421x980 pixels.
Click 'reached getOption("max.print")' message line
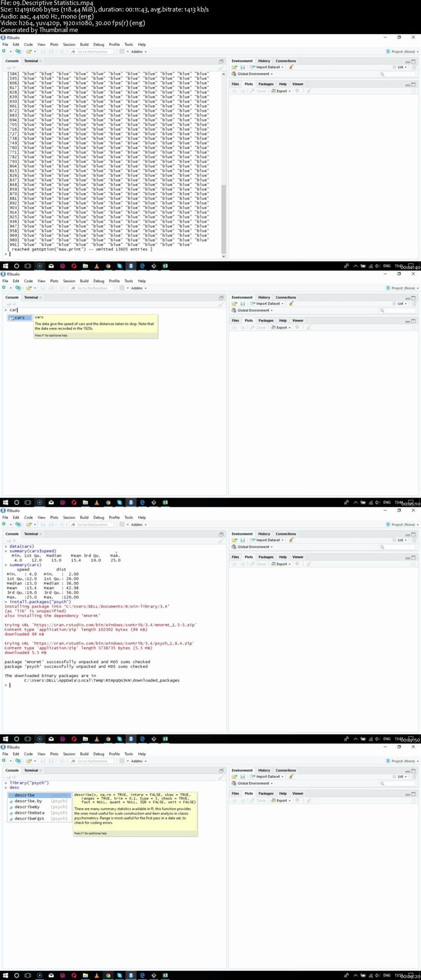[80, 249]
